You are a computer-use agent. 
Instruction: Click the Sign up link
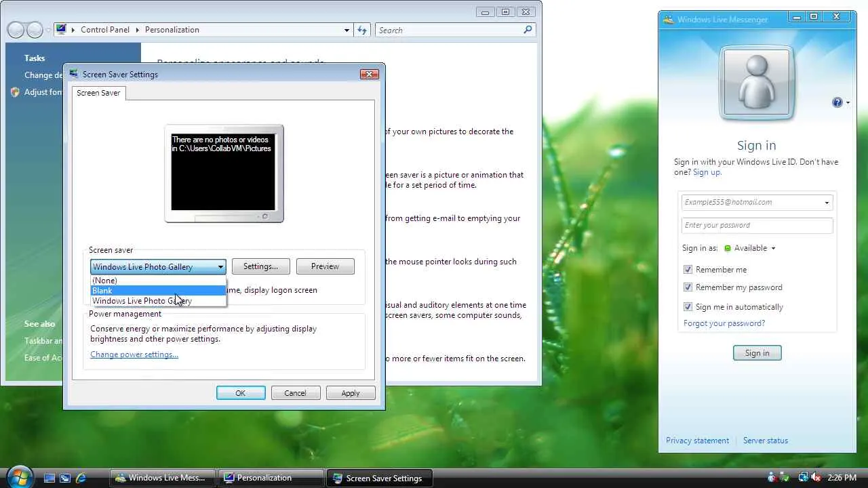[x=707, y=172]
